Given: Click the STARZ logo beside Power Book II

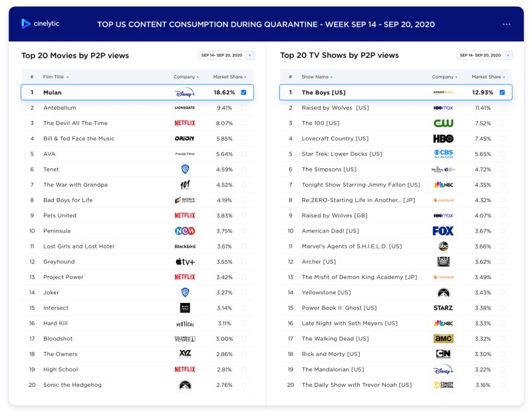Looking at the screenshot, I should click(x=443, y=308).
